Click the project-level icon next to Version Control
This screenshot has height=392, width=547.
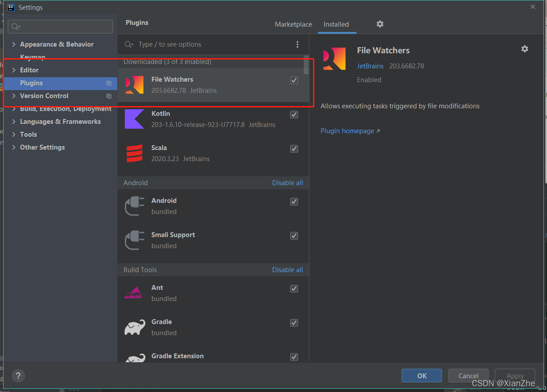point(109,96)
